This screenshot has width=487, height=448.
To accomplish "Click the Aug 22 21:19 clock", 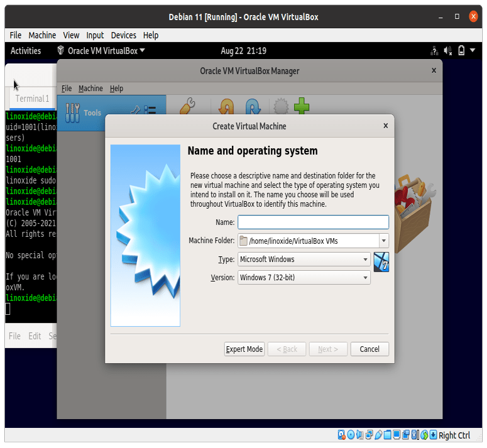I will 244,51.
